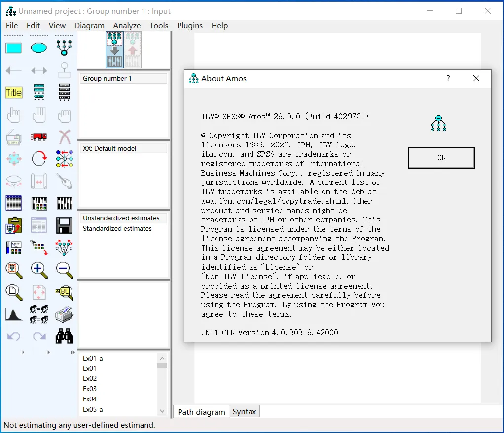Open the File menu
This screenshot has height=433, width=504.
tap(12, 25)
